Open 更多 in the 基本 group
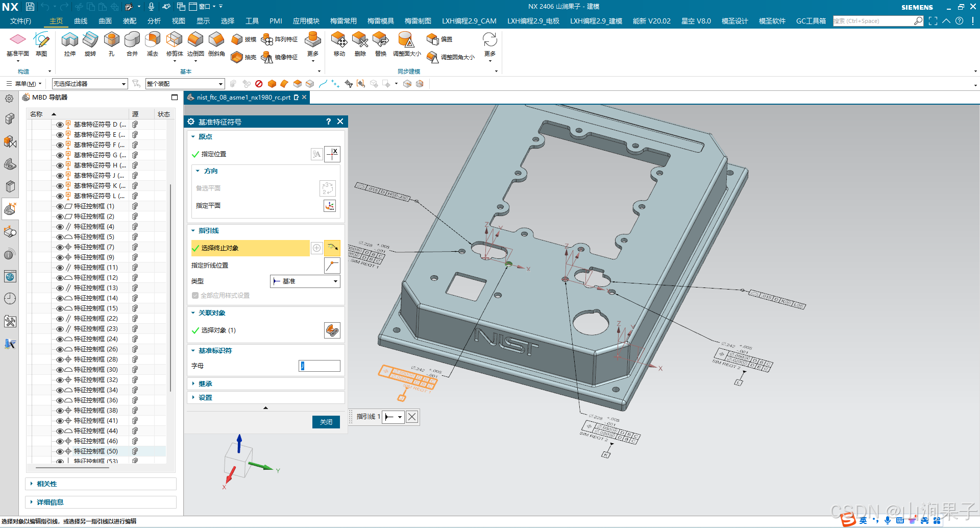The image size is (980, 528). (x=313, y=47)
